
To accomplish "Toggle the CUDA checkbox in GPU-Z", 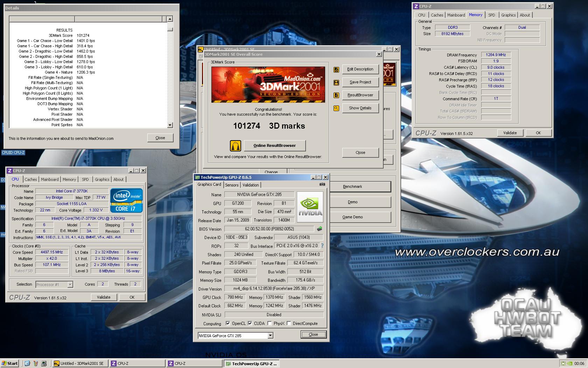I will coord(250,323).
